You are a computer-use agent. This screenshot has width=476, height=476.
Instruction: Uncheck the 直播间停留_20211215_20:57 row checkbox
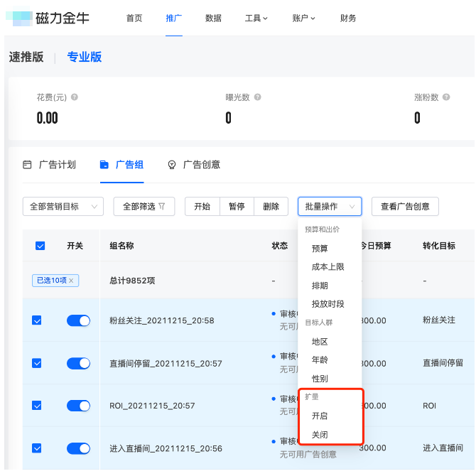point(37,363)
